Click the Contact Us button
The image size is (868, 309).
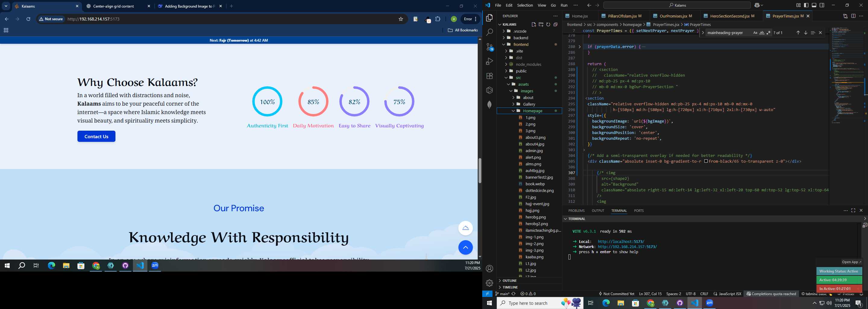[x=96, y=136]
